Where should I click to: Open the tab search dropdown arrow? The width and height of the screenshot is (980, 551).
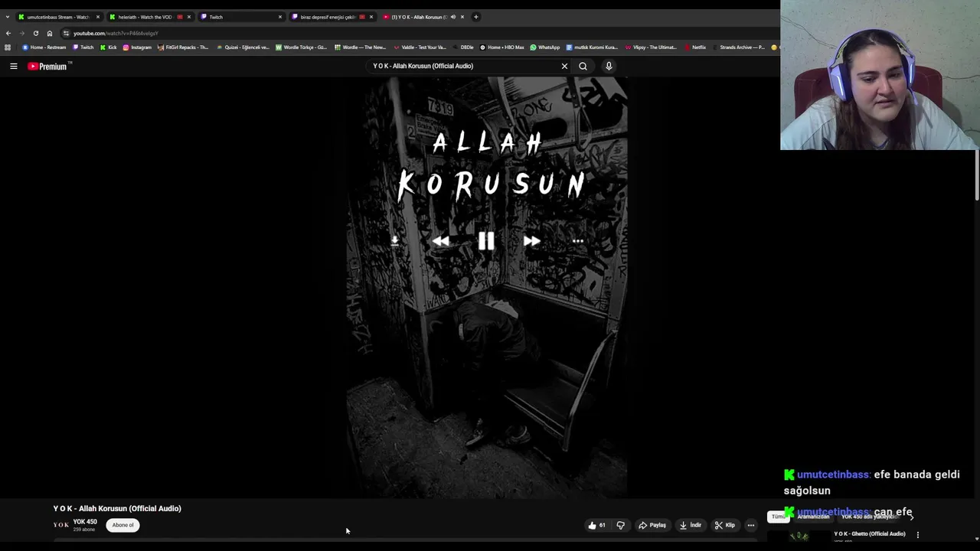coord(8,17)
